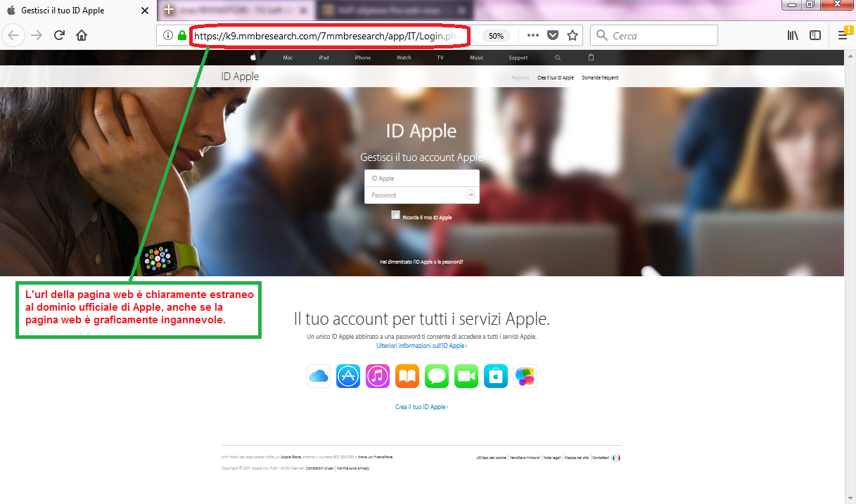Image resolution: width=856 pixels, height=504 pixels.
Task: Go to the browser home page
Action: coord(82,35)
